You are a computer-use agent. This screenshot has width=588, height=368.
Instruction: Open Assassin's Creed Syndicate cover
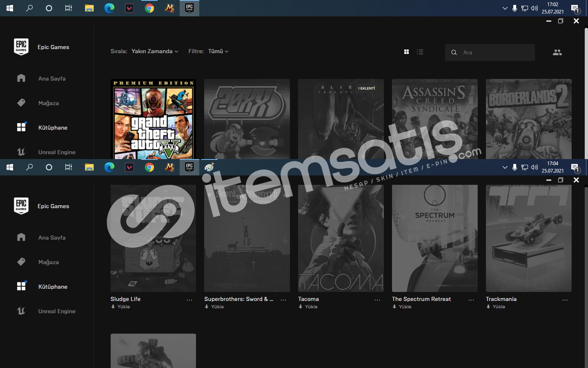pos(435,119)
